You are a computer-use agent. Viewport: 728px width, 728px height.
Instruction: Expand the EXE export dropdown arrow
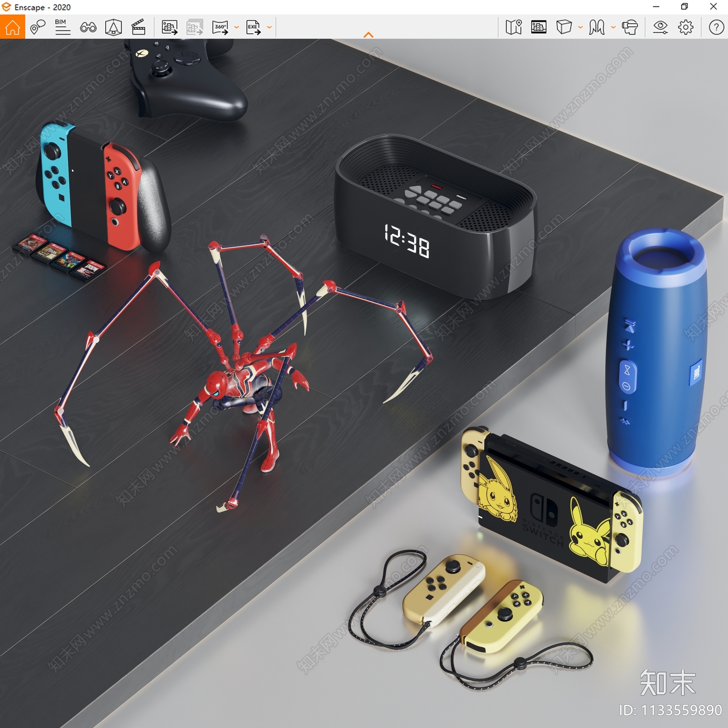click(x=269, y=27)
